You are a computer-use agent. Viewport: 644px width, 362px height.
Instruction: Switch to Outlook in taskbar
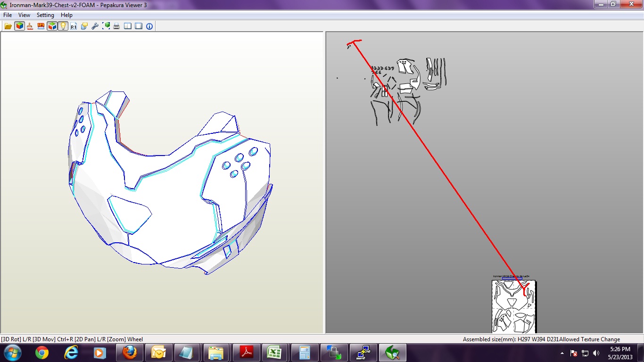[158, 353]
